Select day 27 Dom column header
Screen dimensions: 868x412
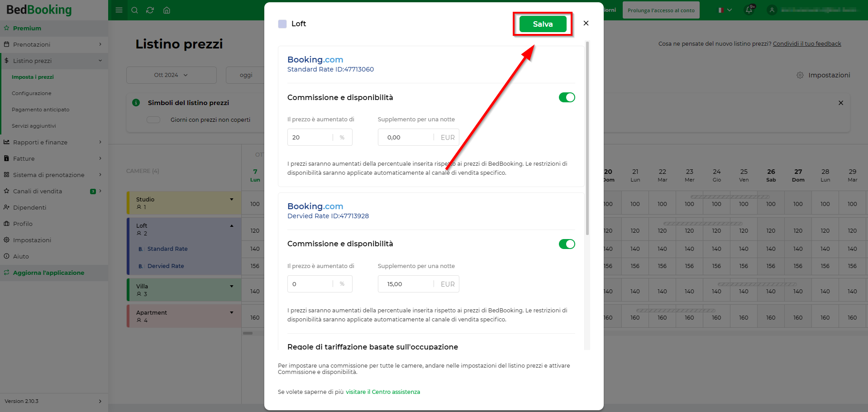click(798, 175)
